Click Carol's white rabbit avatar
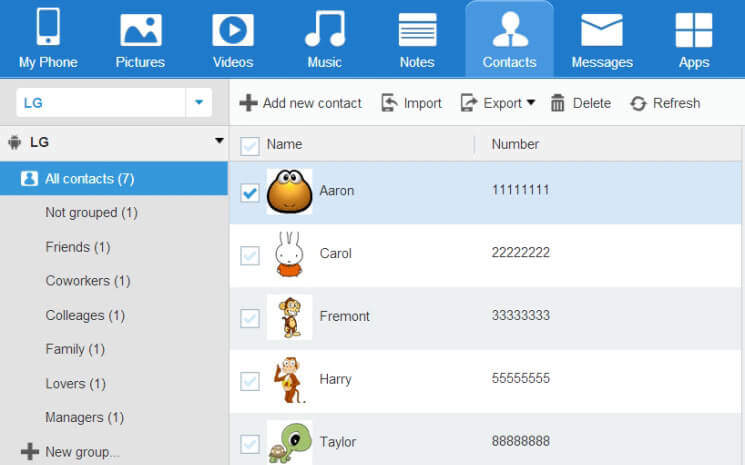 point(289,254)
